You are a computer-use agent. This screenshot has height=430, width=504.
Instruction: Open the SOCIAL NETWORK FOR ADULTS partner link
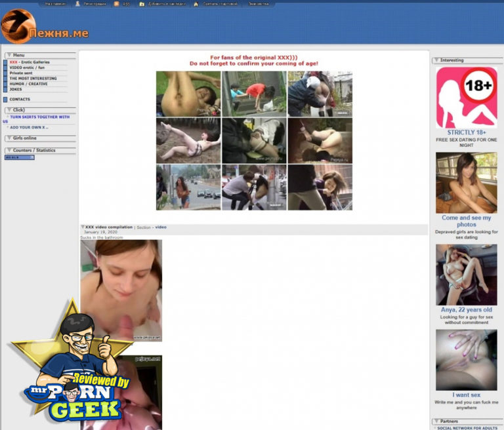[x=467, y=428]
